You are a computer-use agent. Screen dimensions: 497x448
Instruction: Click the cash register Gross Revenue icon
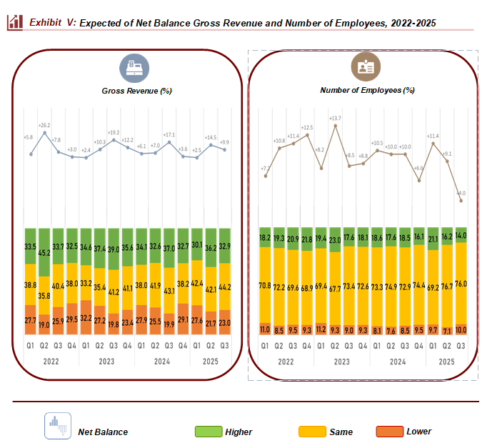(x=134, y=69)
